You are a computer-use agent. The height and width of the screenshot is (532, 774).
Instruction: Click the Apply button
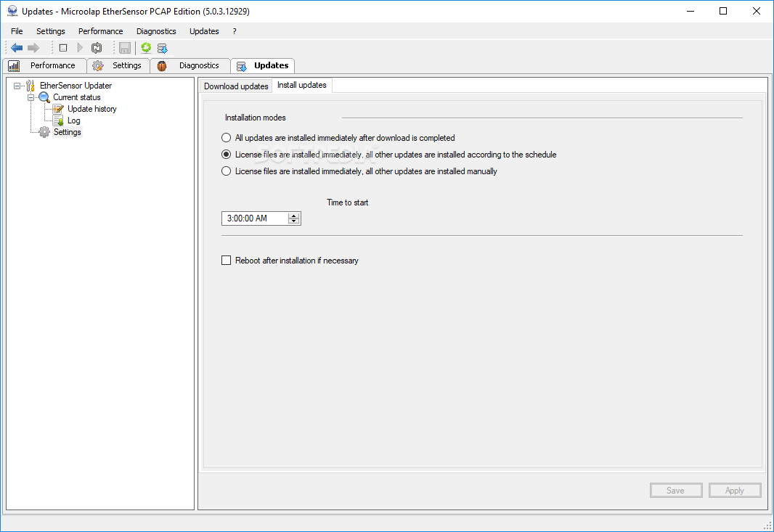point(735,490)
